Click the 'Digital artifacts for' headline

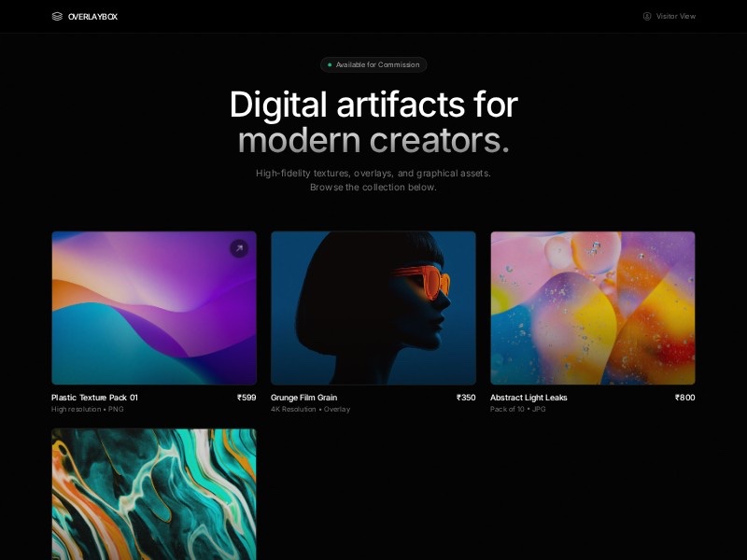[373, 104]
